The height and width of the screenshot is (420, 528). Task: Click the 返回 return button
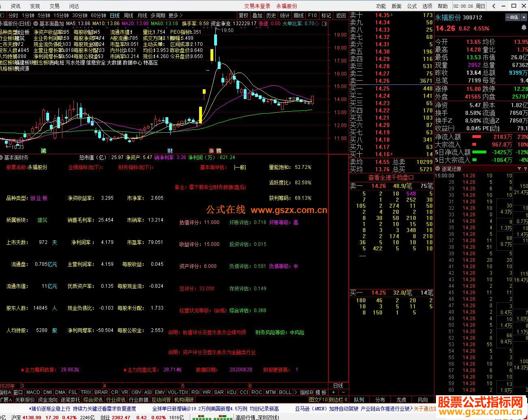click(341, 15)
